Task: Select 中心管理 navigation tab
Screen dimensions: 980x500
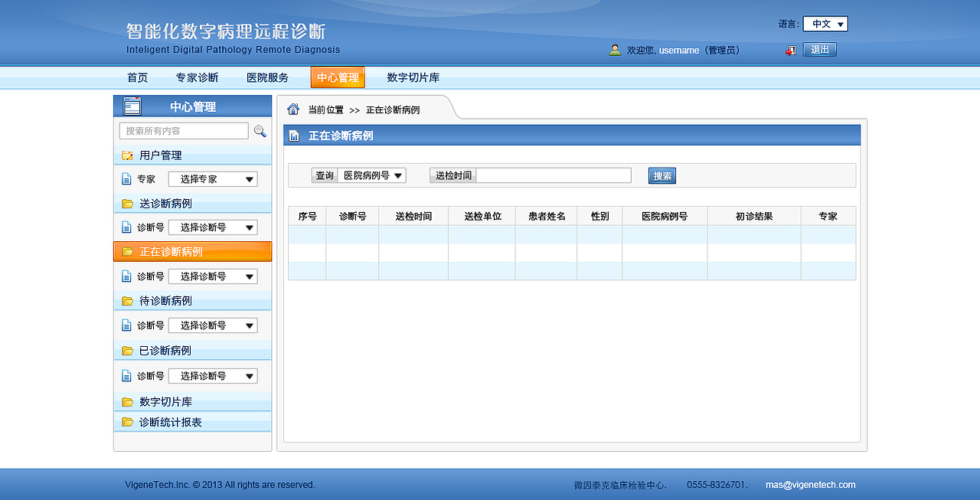Action: 338,77
